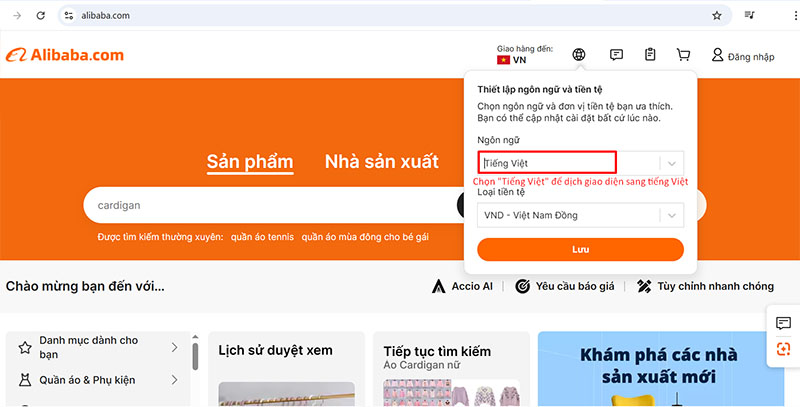
Task: Click the cardigan products thumbnail
Action: 452,393
